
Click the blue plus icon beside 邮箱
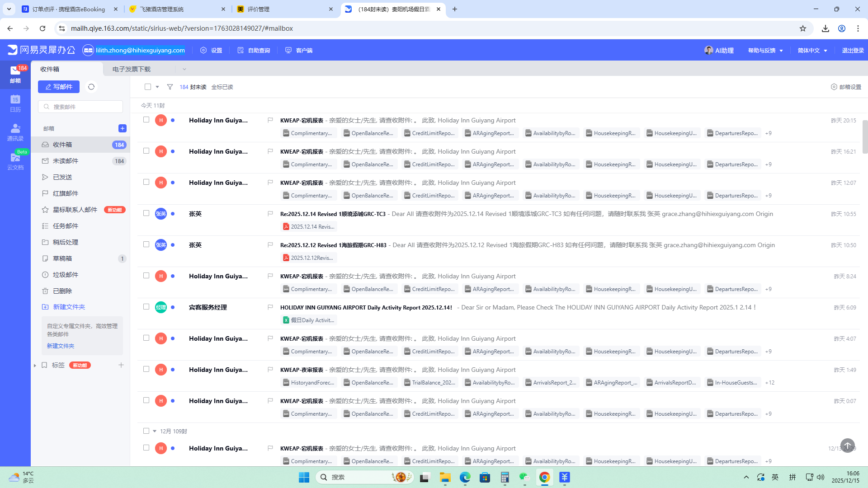[122, 128]
